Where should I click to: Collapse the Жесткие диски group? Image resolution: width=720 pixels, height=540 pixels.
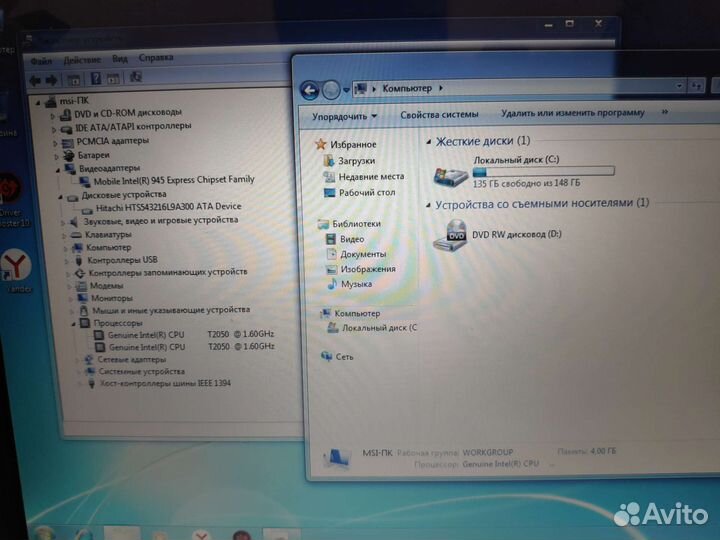(x=428, y=142)
